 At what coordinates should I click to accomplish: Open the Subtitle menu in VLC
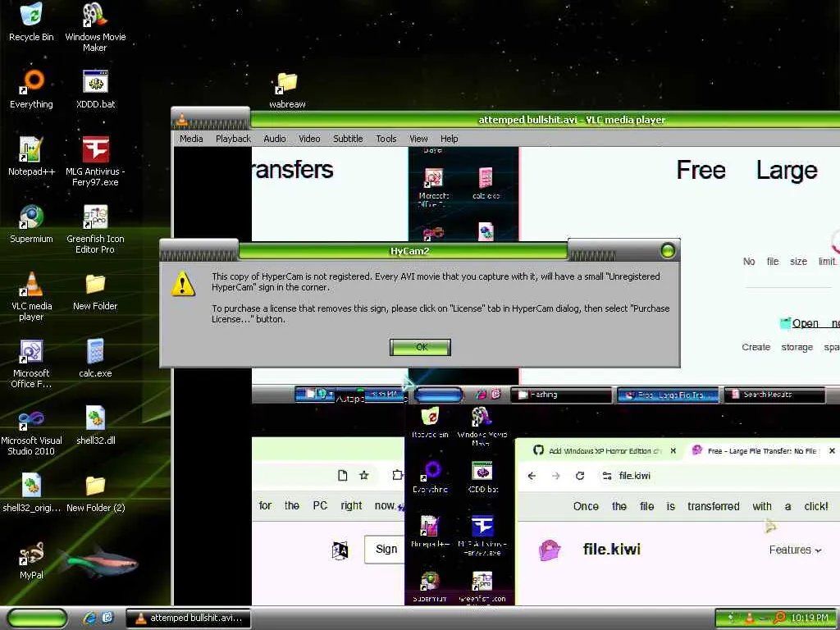[x=348, y=139]
